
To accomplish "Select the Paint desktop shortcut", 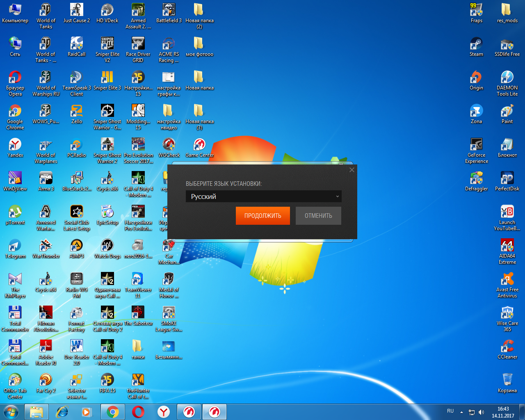I will [507, 114].
